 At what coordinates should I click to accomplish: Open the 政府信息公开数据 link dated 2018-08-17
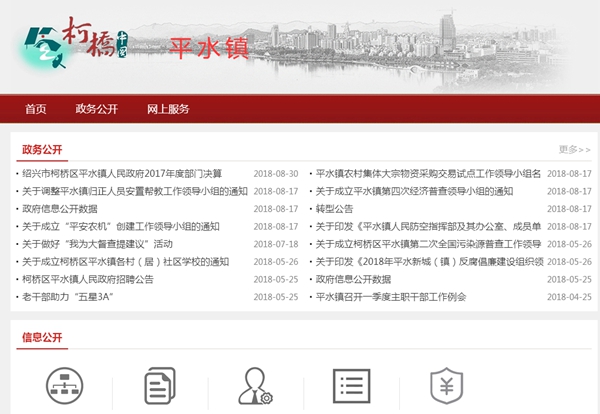60,209
